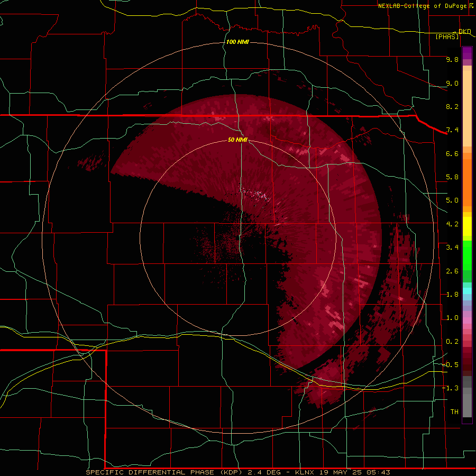Click the yellow swatch in the color scale

(x=467, y=226)
